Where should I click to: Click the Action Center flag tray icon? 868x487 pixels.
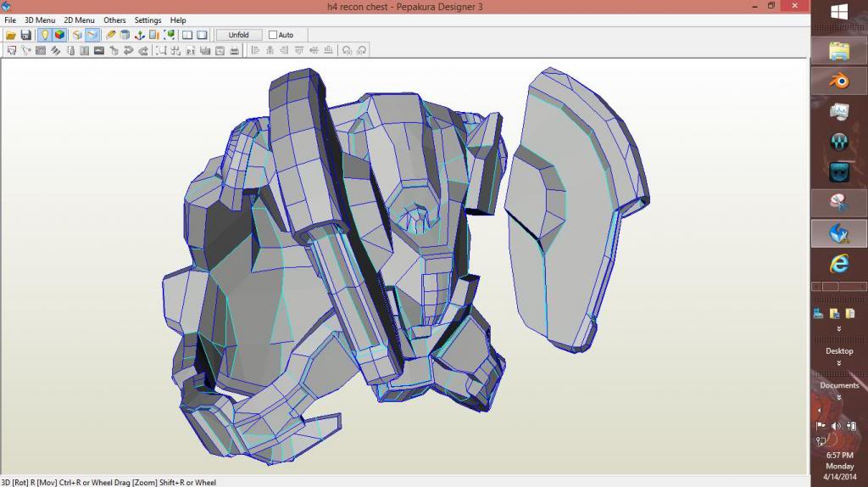click(821, 426)
